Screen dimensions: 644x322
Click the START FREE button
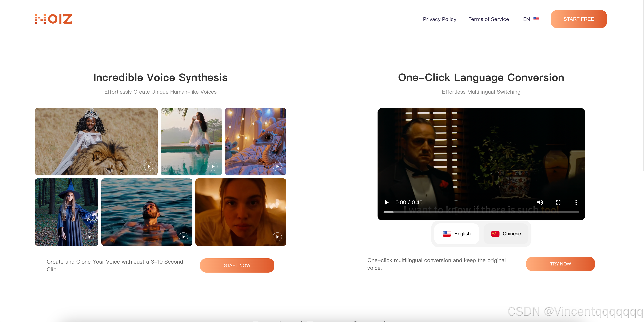tap(579, 19)
